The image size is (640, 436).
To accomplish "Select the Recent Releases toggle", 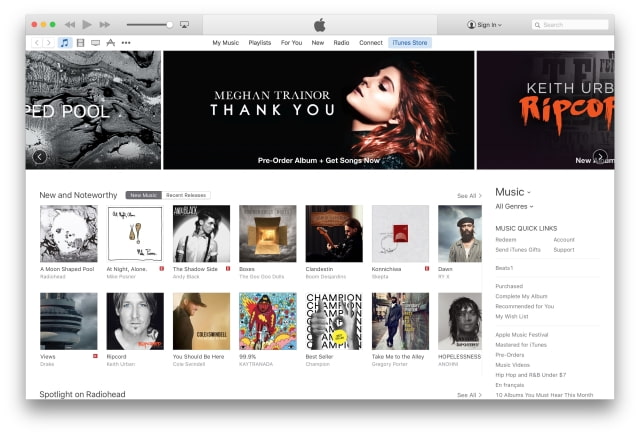I will (x=186, y=195).
